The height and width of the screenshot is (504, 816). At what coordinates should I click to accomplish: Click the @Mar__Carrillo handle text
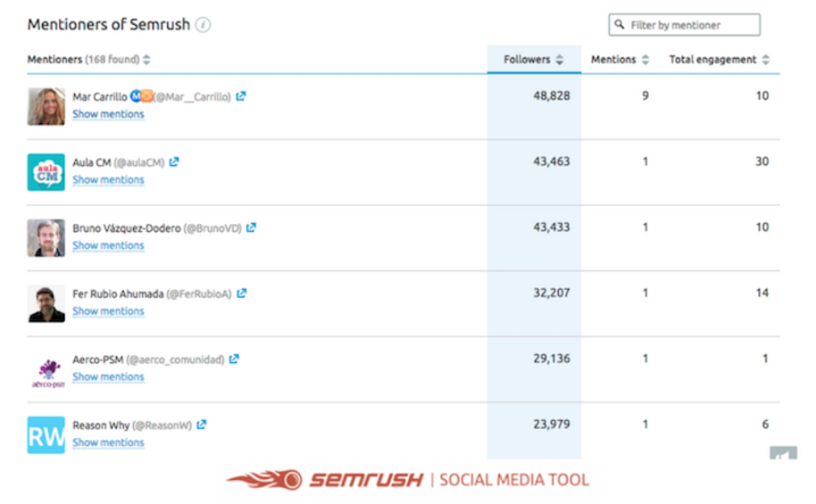tap(192, 96)
